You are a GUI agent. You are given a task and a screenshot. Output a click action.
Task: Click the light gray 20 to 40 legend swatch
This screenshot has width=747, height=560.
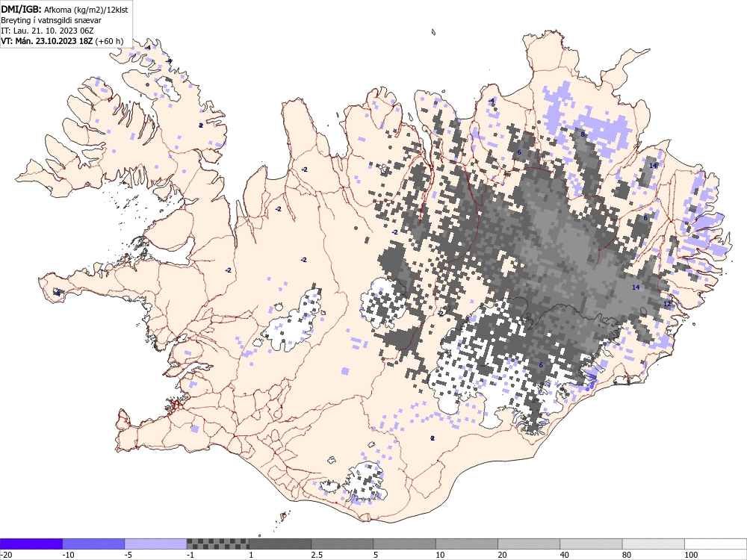pos(529,544)
